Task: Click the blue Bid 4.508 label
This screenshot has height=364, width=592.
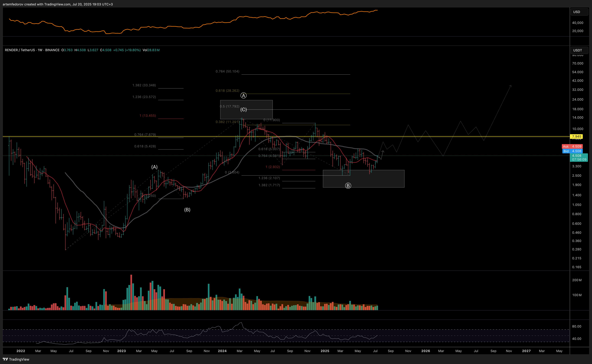Action: pos(572,151)
